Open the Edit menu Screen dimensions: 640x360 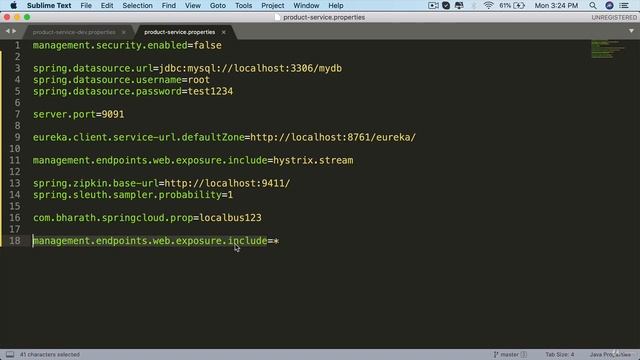[107, 5]
